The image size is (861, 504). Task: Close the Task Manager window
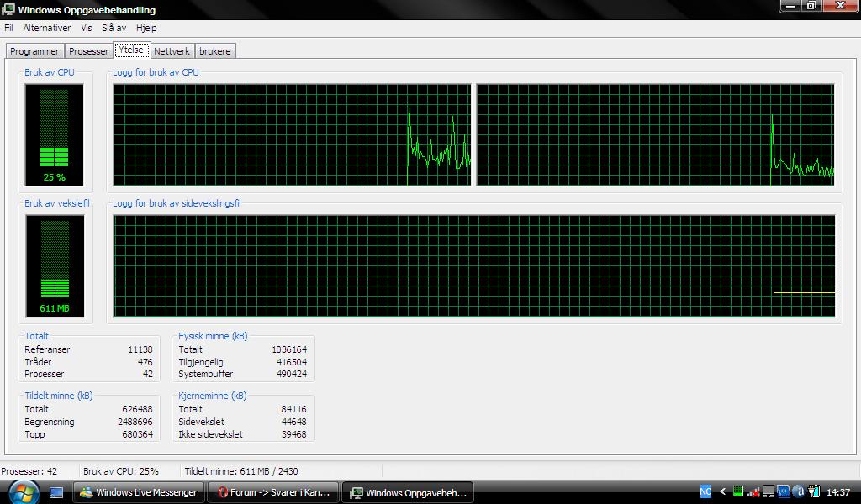[840, 6]
